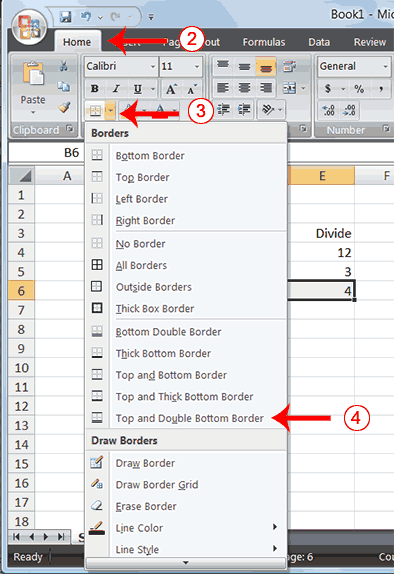The width and height of the screenshot is (394, 574).
Task: Apply Percent Style format
Action: [x=359, y=89]
